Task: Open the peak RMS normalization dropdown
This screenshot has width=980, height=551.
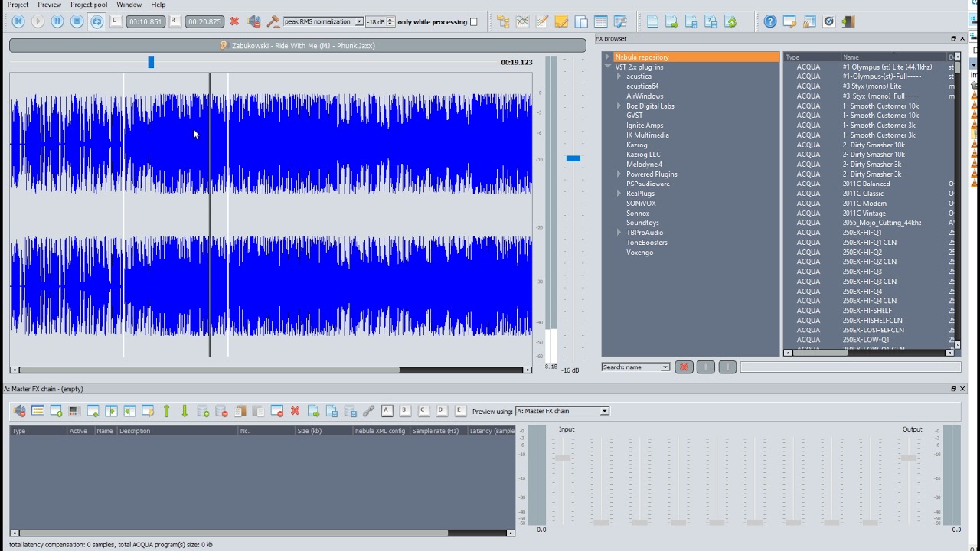Action: [x=323, y=21]
